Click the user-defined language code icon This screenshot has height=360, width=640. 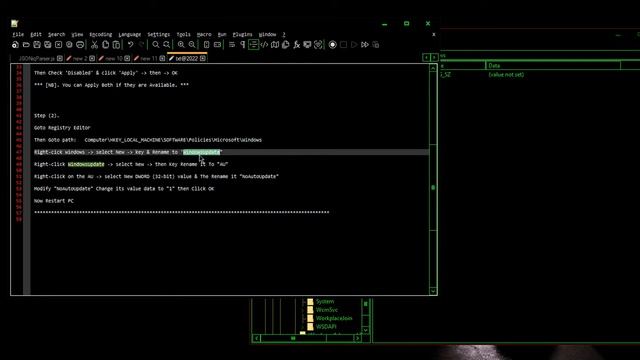(x=264, y=44)
